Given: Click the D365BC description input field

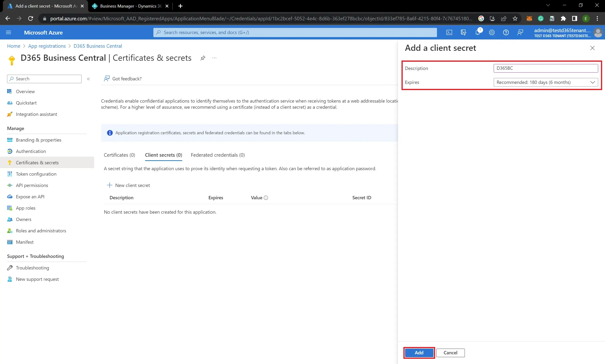Looking at the screenshot, I should [546, 68].
